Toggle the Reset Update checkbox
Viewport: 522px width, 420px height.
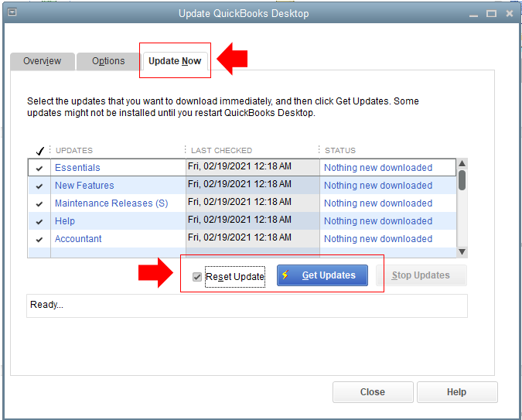point(197,277)
